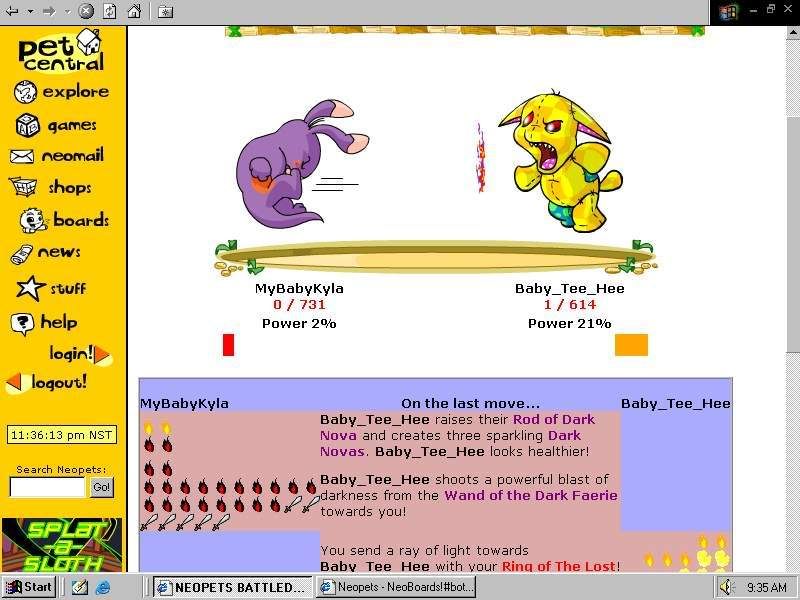The image size is (800, 600).
Task: Go to the browser Home page icon
Action: [x=134, y=11]
